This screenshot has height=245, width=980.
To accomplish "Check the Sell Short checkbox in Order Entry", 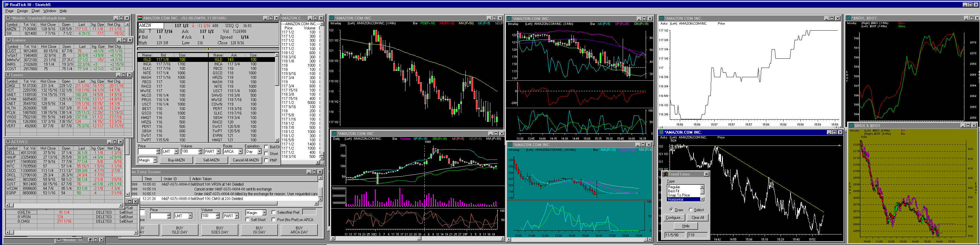I will (x=248, y=219).
